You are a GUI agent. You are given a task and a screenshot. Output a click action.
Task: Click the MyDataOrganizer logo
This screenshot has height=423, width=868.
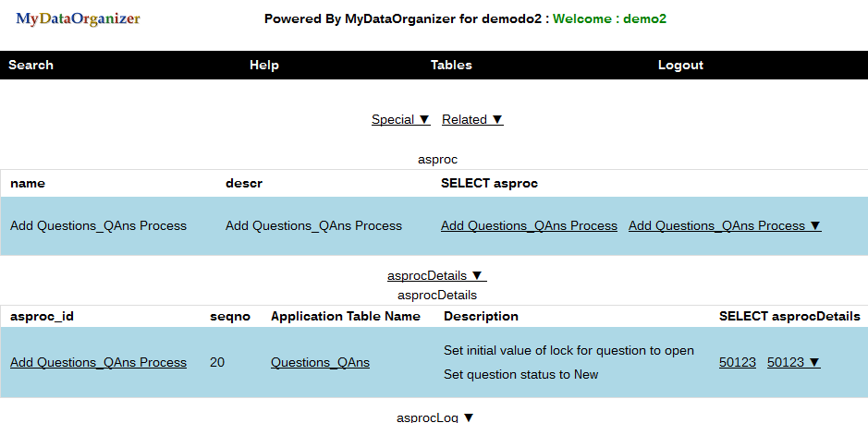pyautogui.click(x=79, y=18)
